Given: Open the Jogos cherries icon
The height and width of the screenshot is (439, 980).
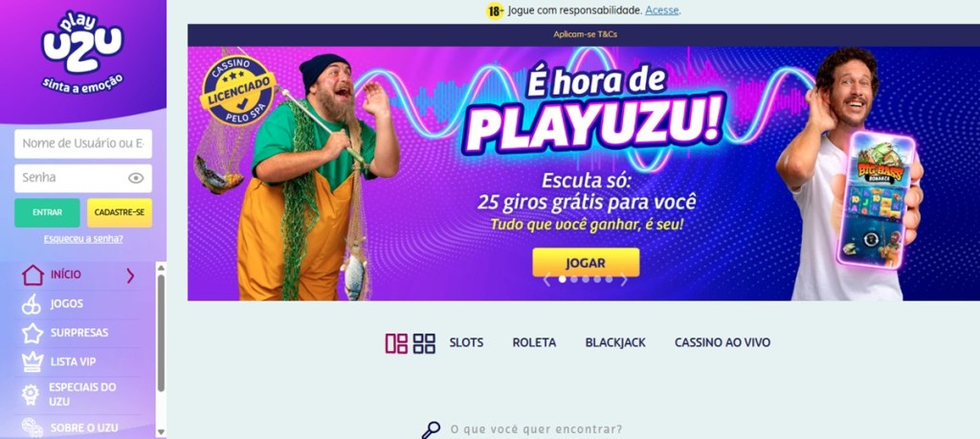Looking at the screenshot, I should (x=32, y=304).
